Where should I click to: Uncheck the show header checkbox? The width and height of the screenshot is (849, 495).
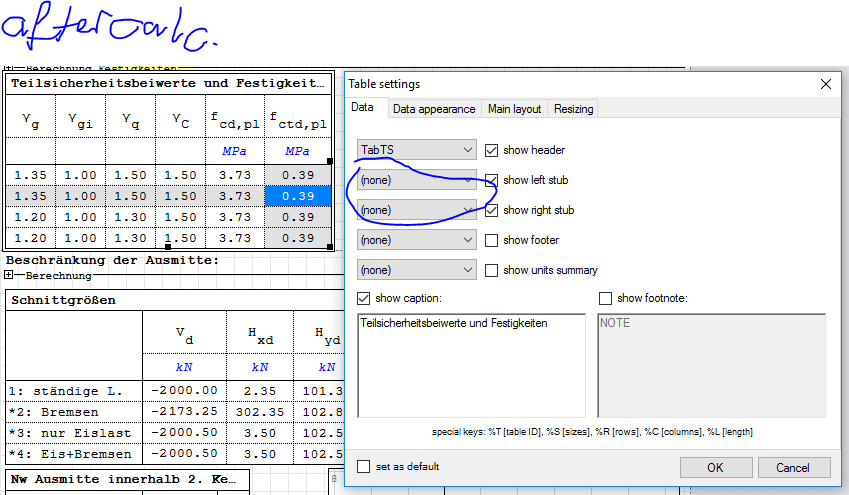491,150
